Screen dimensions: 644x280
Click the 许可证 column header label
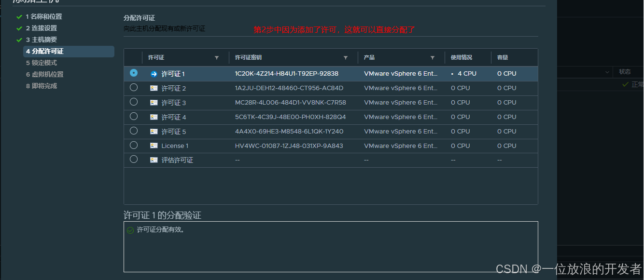pos(156,57)
